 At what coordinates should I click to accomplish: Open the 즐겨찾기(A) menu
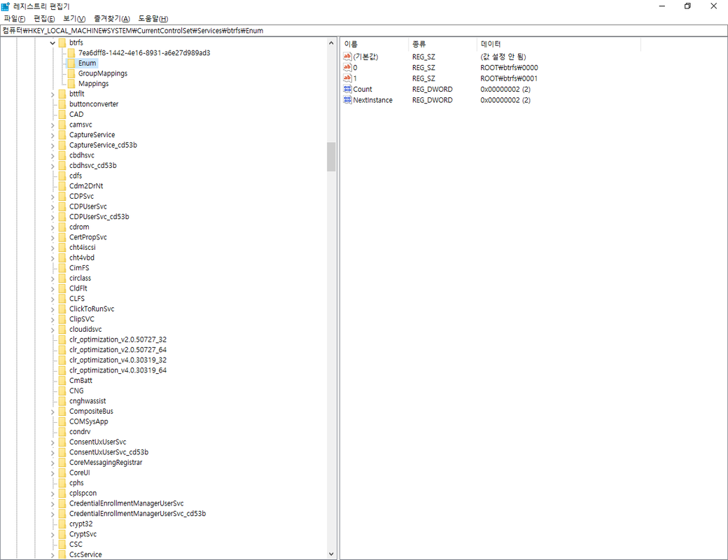click(x=111, y=18)
